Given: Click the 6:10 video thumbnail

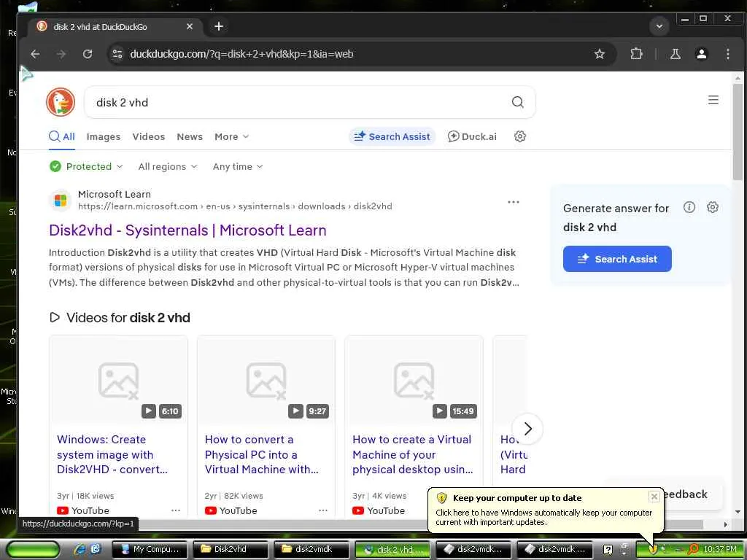Looking at the screenshot, I should pos(119,380).
